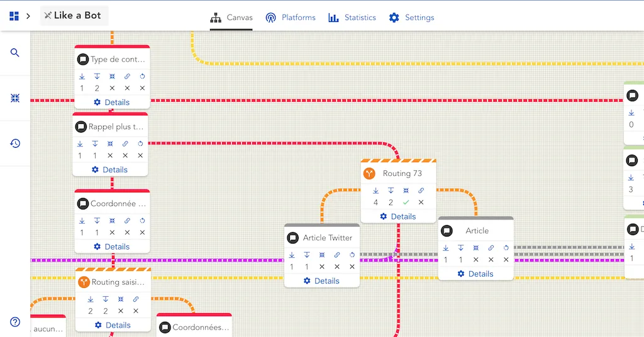Click focus corners icon on Rappel plus t...
644x337 pixels.
110,144
